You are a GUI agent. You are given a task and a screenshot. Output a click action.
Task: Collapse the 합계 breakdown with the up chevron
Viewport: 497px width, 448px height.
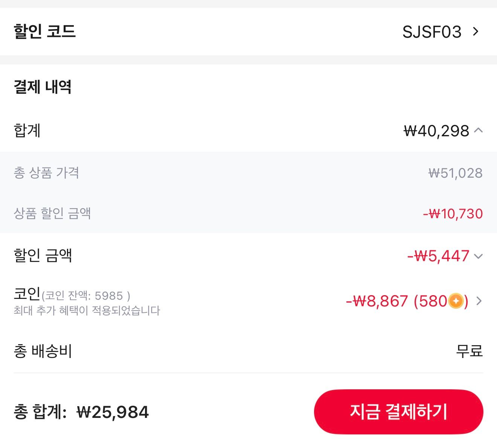(479, 130)
